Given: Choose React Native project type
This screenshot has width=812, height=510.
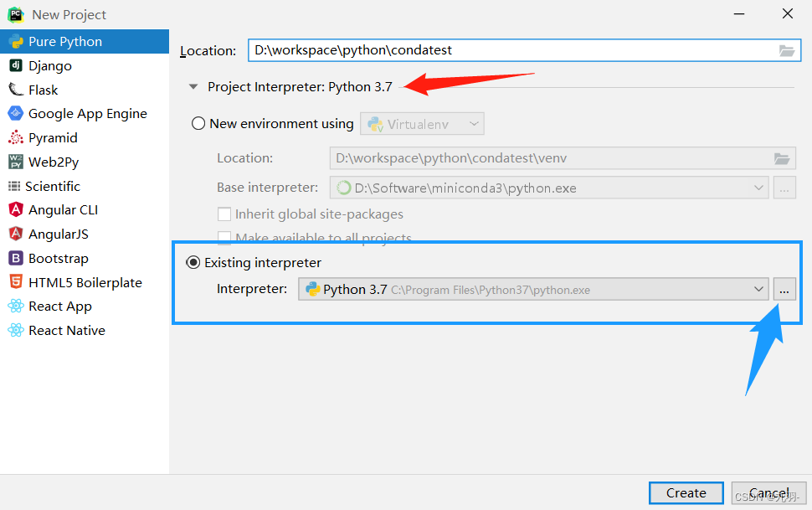Looking at the screenshot, I should coord(85,330).
